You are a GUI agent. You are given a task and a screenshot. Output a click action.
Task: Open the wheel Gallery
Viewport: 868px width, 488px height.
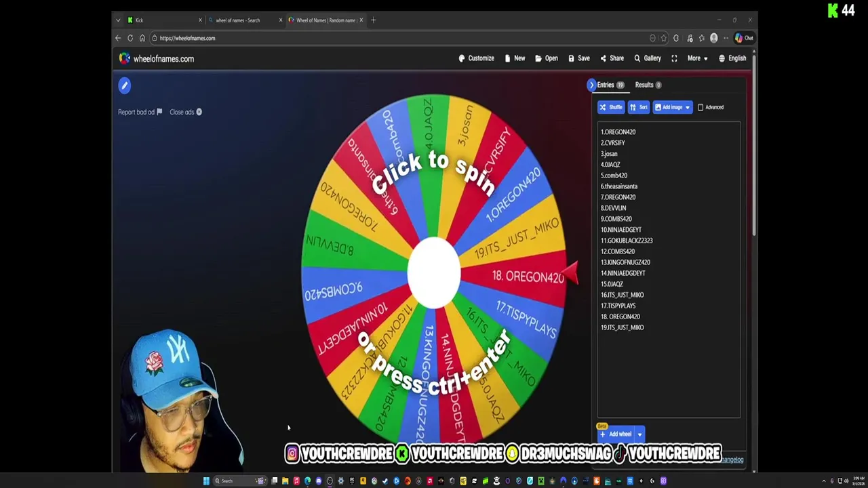point(648,58)
